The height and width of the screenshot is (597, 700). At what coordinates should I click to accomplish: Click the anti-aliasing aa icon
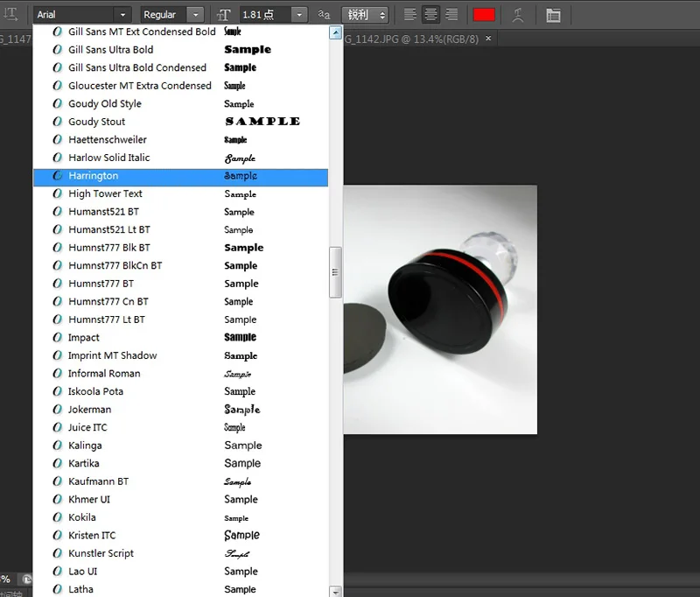pos(324,15)
